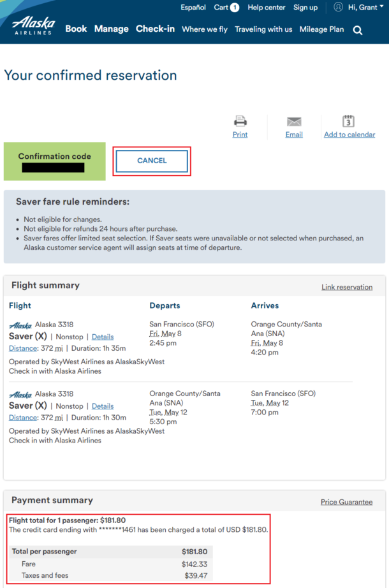The image size is (389, 588).
Task: Click the Print icon
Action: tap(240, 121)
